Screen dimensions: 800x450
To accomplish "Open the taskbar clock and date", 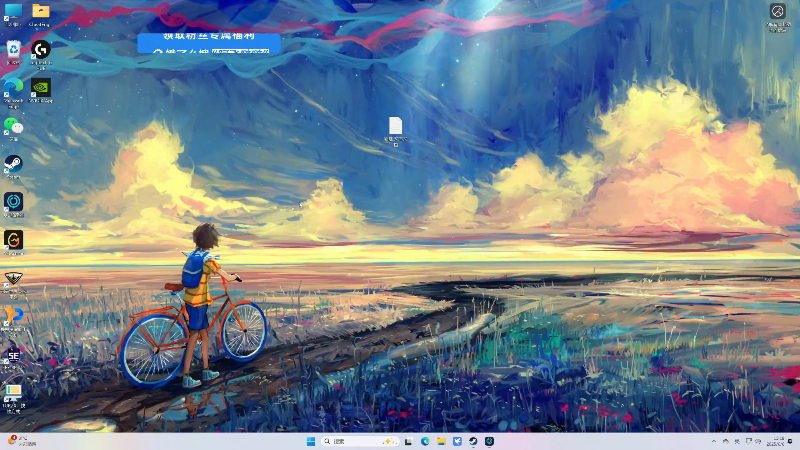I will pos(778,441).
